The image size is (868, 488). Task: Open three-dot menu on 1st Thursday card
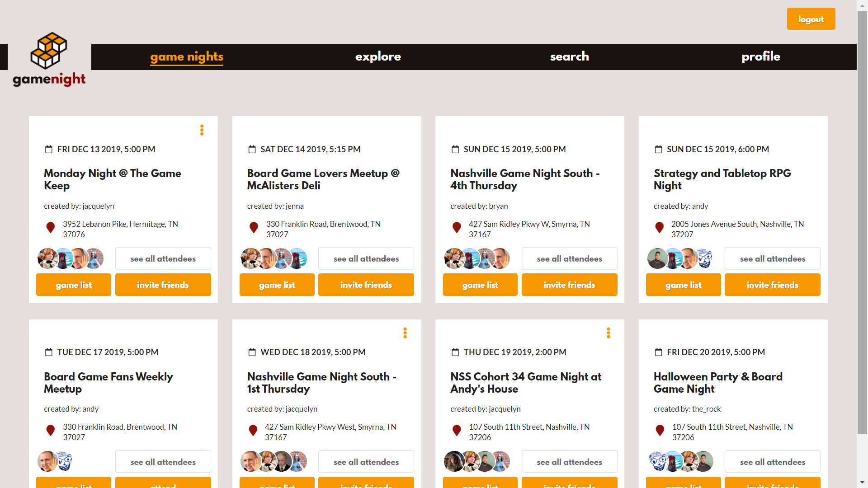(405, 333)
